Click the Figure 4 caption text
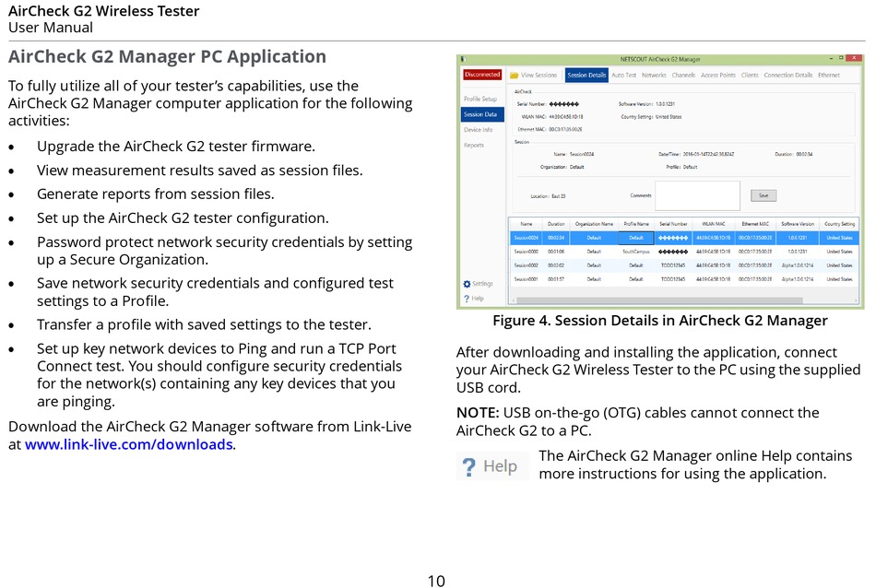876x588 pixels. pos(660,321)
